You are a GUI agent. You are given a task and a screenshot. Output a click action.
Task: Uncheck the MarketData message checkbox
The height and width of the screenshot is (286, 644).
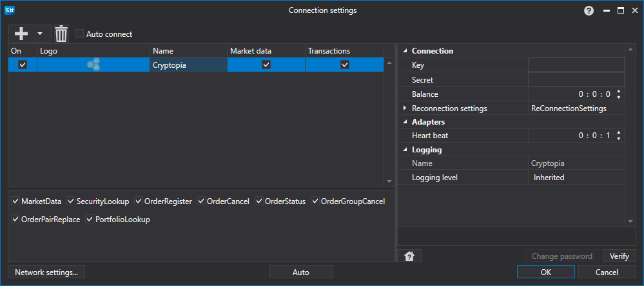tap(15, 201)
